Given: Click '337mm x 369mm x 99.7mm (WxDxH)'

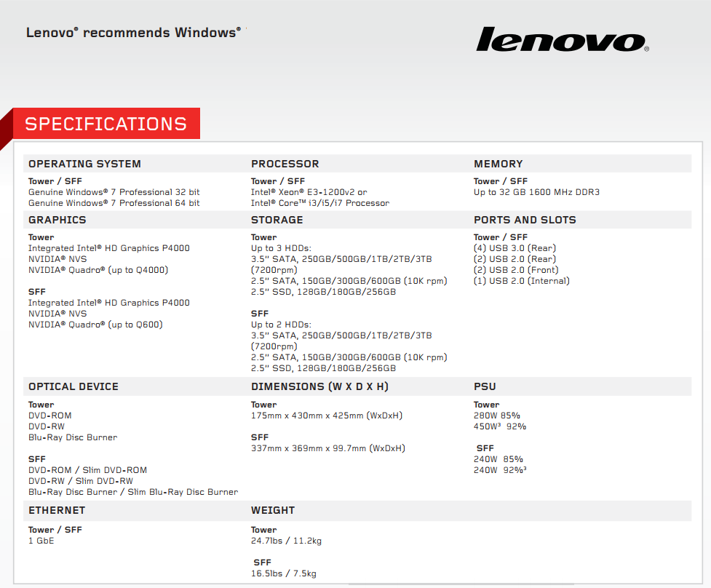Looking at the screenshot, I should click(x=327, y=448).
